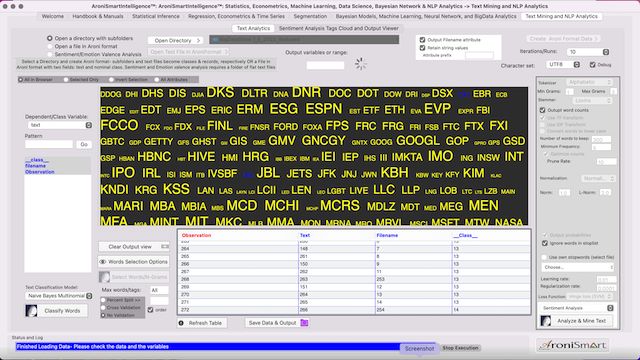Select the Open a file in Aroni format option
This screenshot has height=360, width=640.
pyautogui.click(x=50, y=46)
